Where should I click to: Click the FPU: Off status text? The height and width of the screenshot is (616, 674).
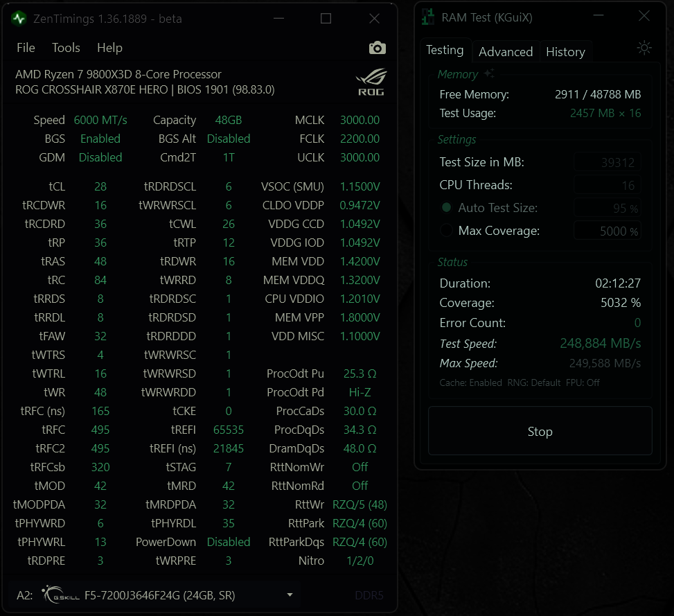(x=583, y=382)
